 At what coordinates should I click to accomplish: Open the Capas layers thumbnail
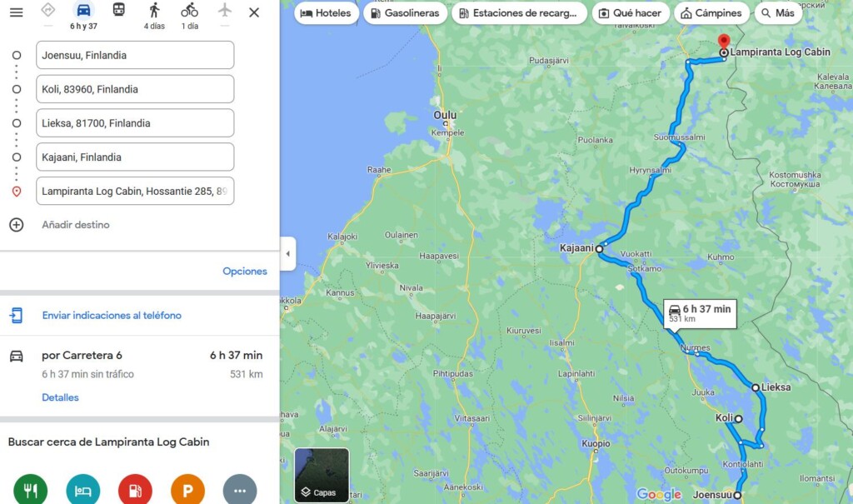pyautogui.click(x=322, y=475)
